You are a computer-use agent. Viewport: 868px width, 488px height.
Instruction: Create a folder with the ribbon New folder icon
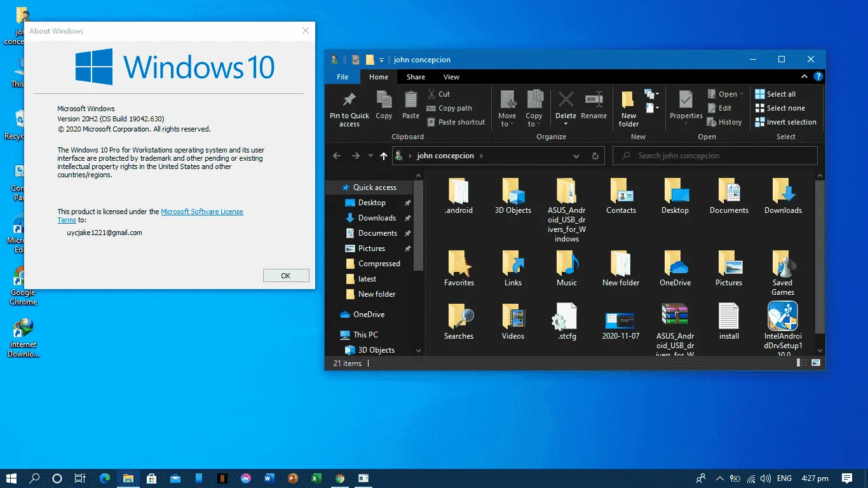628,108
